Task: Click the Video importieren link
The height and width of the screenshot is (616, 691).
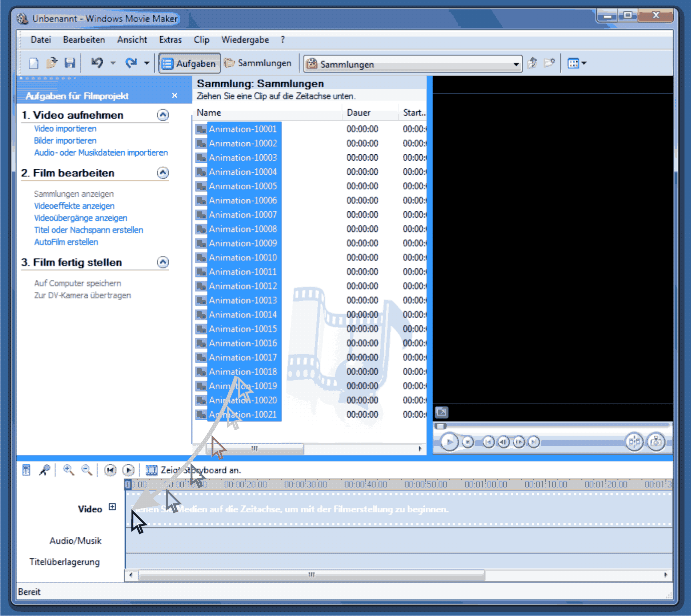Action: coord(65,129)
